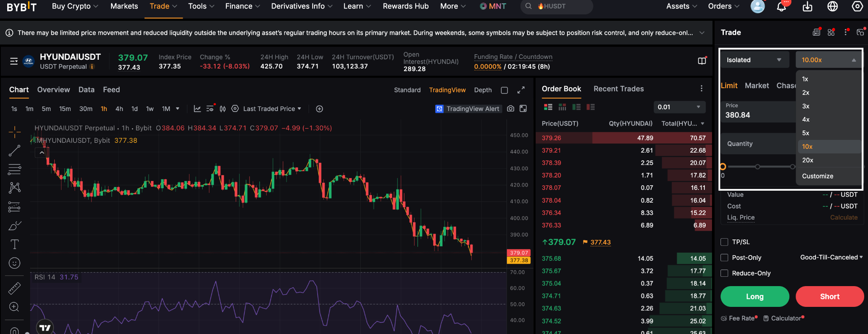This screenshot has height=334, width=868.
Task: Click the candlestick style icon
Action: 223,109
